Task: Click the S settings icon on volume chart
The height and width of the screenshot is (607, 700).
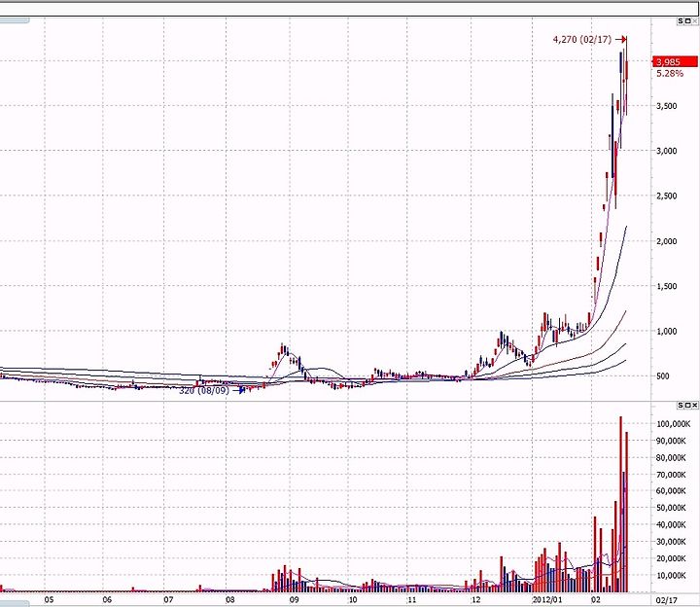Action: click(x=681, y=405)
